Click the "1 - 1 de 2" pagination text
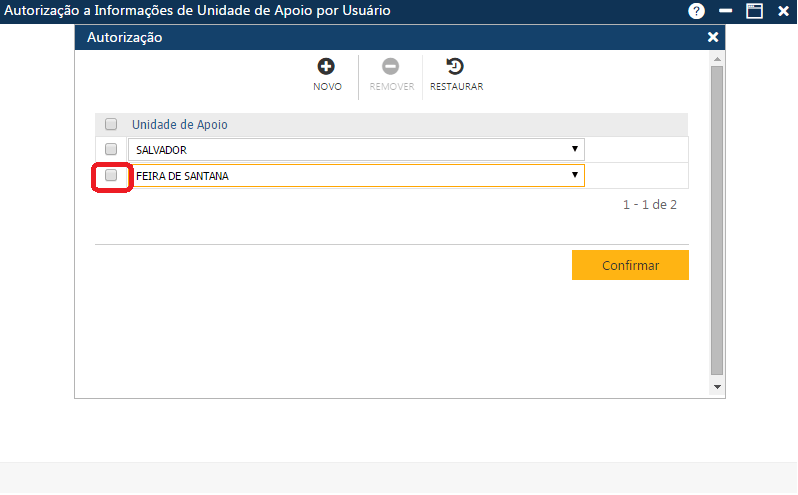 coord(650,205)
